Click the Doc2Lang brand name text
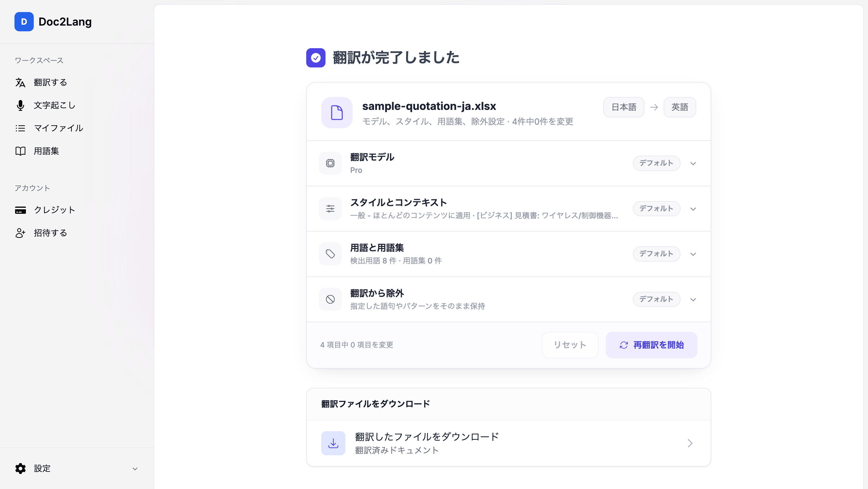The image size is (868, 489). (65, 22)
